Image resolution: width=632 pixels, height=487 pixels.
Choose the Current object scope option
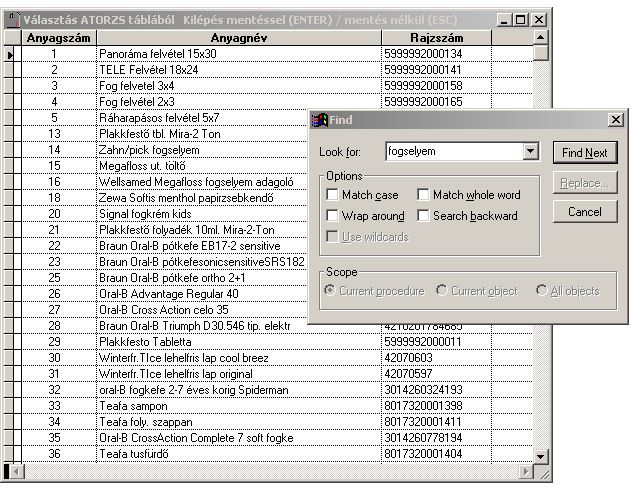tap(442, 290)
